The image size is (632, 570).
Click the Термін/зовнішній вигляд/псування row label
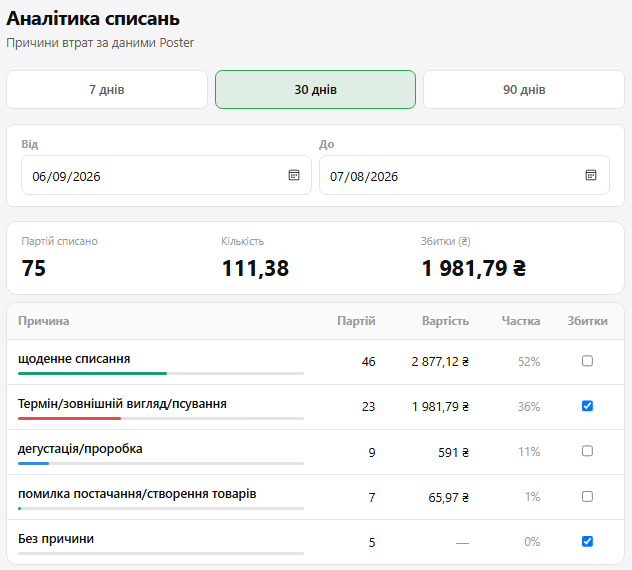click(x=122, y=404)
